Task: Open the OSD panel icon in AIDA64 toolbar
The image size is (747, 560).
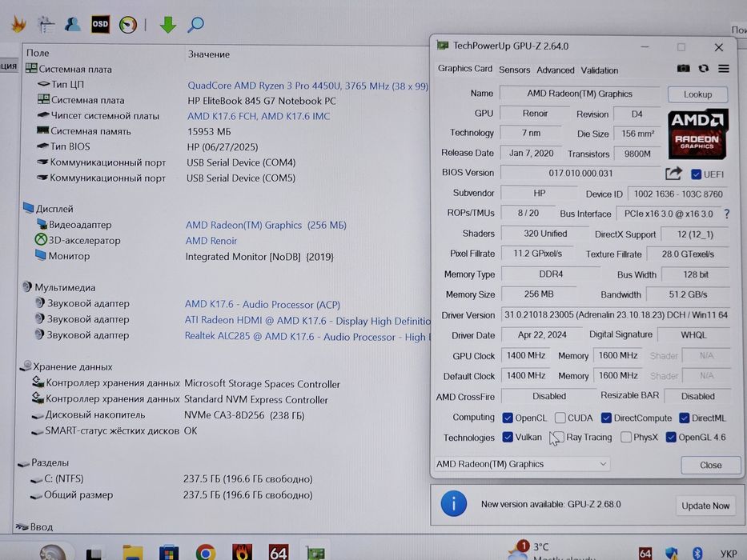Action: 100,24
